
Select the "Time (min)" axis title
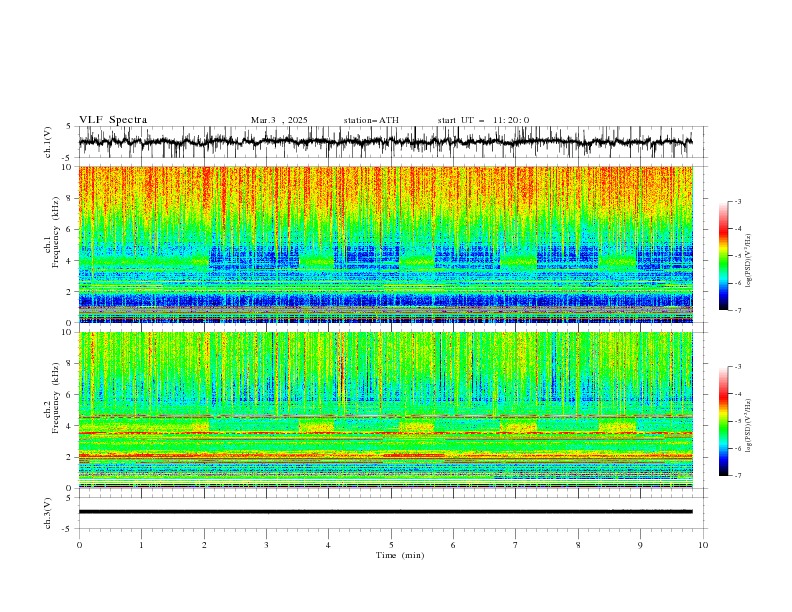(400, 555)
